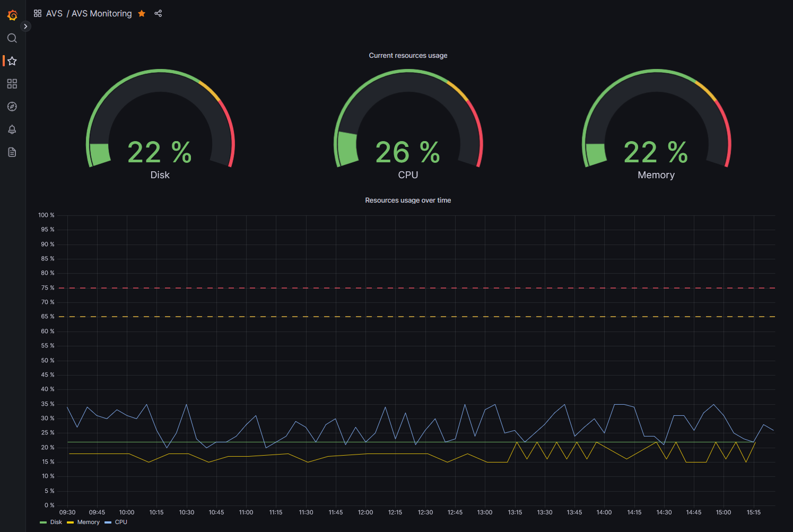Click the yellow Memory legend color swatch
This screenshot has height=532, width=793.
point(71,522)
